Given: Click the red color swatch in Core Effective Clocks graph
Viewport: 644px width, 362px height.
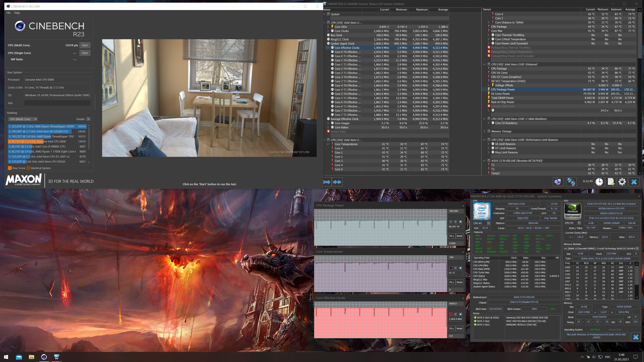Looking at the screenshot, I should coord(451,314).
